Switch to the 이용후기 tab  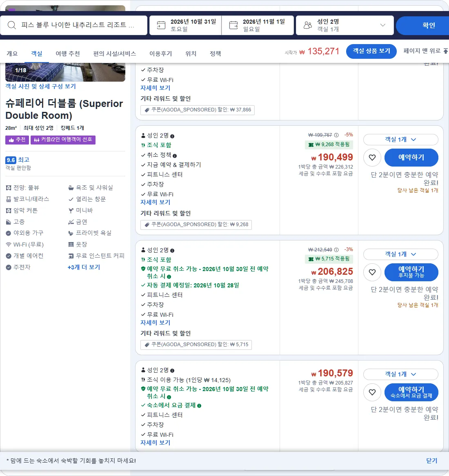point(160,54)
